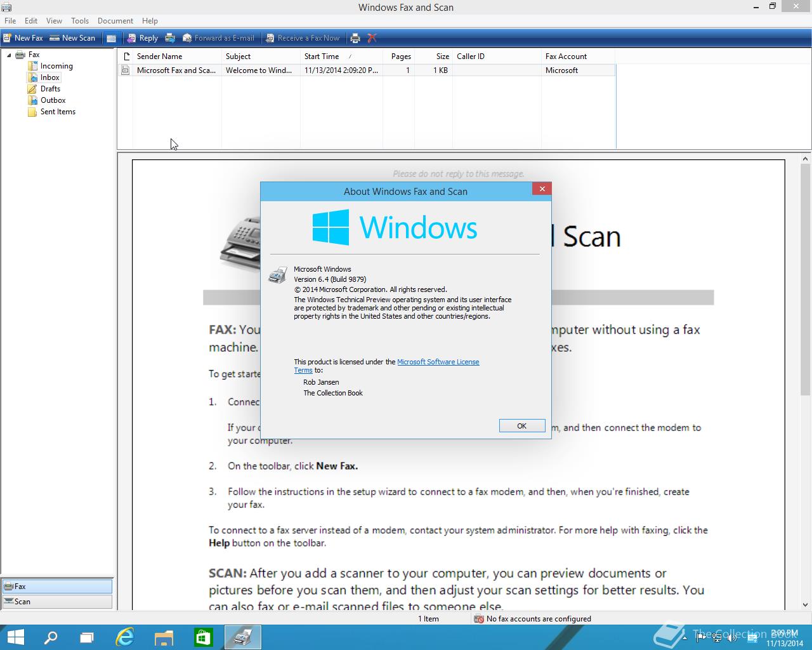Launch Internet Explorer from taskbar
The image size is (812, 650).
point(125,637)
